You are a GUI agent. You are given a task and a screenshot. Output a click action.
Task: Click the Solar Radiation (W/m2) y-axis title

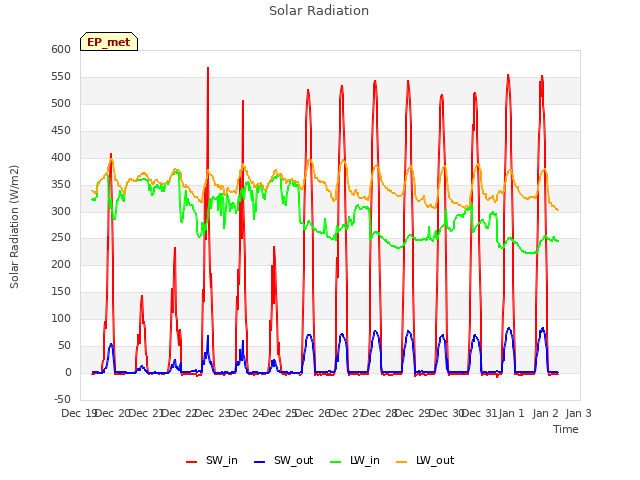point(14,227)
